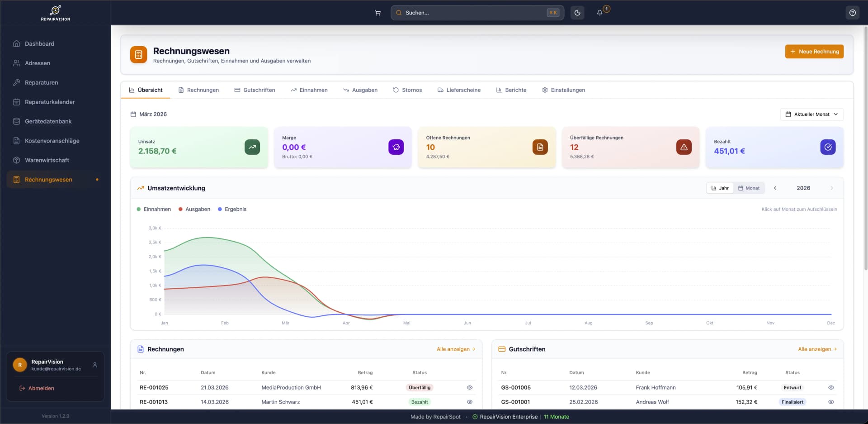The width and height of the screenshot is (868, 424).
Task: Click the shopping cart icon in top bar
Action: pyautogui.click(x=377, y=13)
